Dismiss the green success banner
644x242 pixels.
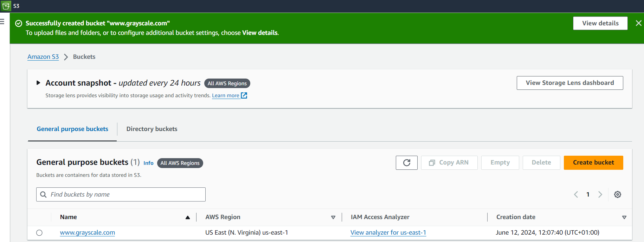tap(638, 23)
